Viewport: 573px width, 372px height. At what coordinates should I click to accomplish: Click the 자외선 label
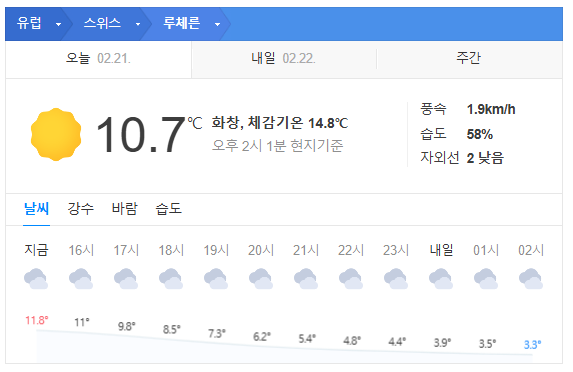click(x=440, y=158)
